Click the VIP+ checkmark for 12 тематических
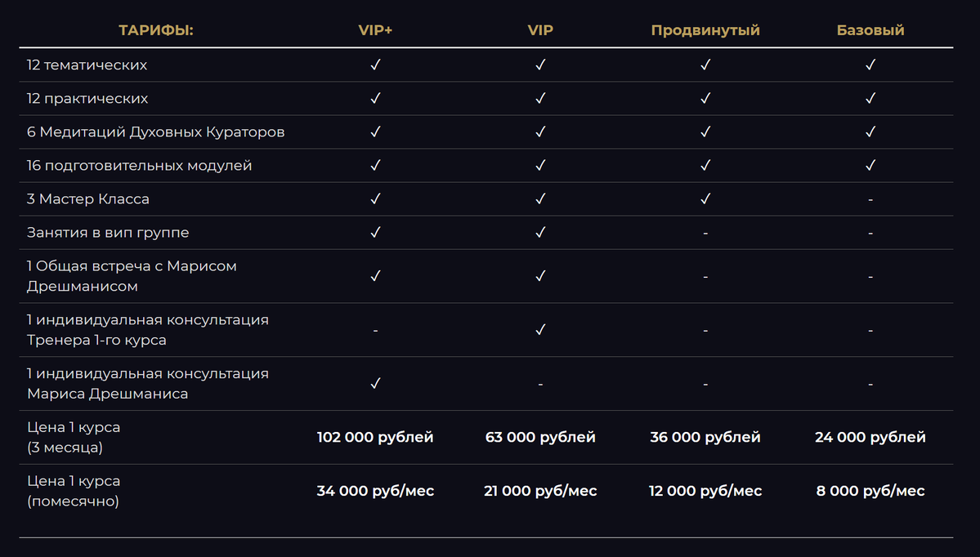Screen dimensions: 980x557 coord(375,65)
